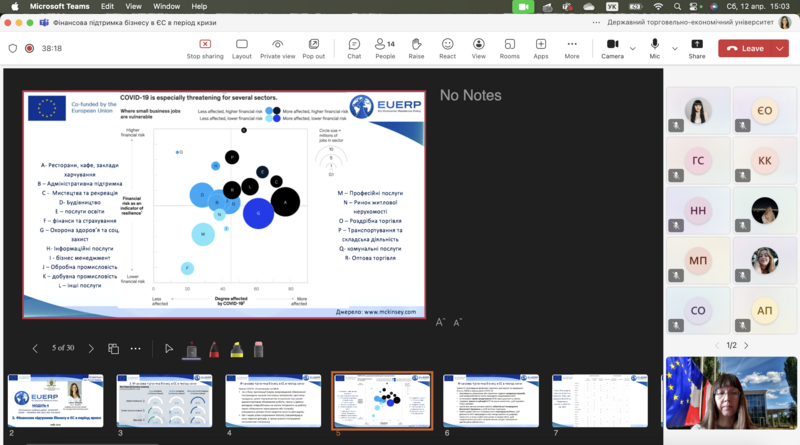Screen dimensions: 800x445
Task: Open More actions menu
Action: coord(572,48)
